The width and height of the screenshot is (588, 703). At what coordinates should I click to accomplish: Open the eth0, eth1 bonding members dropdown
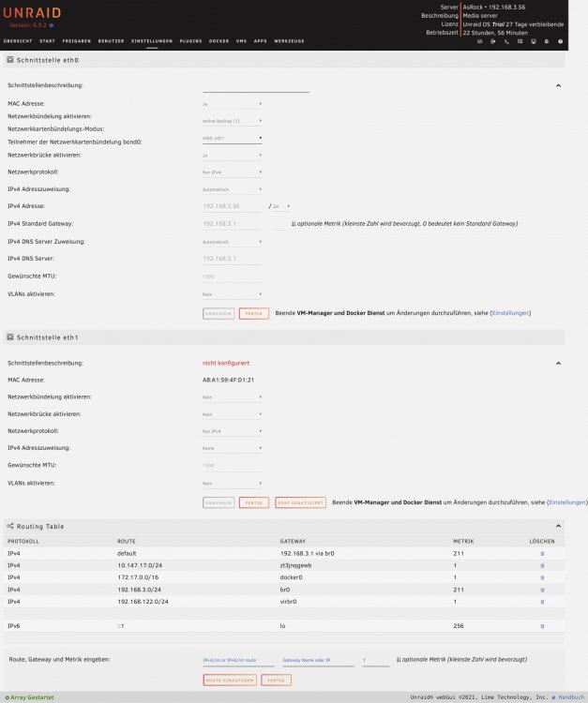coord(232,138)
